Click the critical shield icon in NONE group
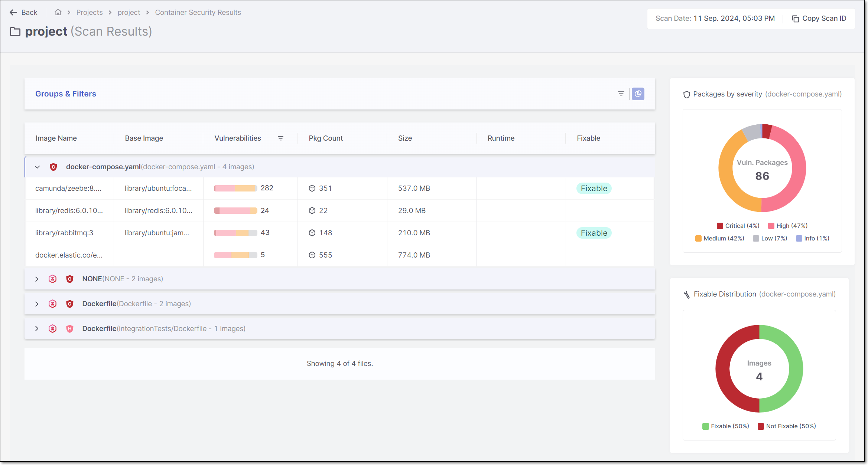The height and width of the screenshot is (465, 868). [69, 279]
